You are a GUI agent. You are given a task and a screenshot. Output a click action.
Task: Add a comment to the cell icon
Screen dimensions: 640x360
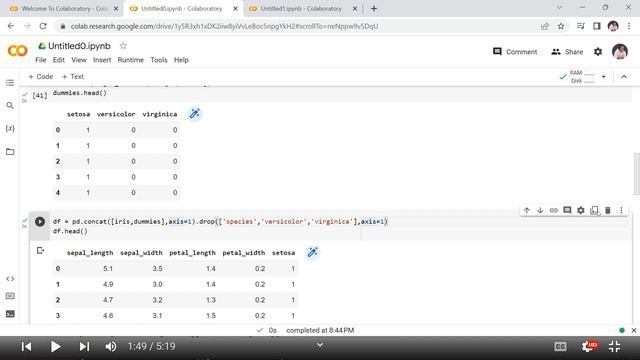point(567,211)
